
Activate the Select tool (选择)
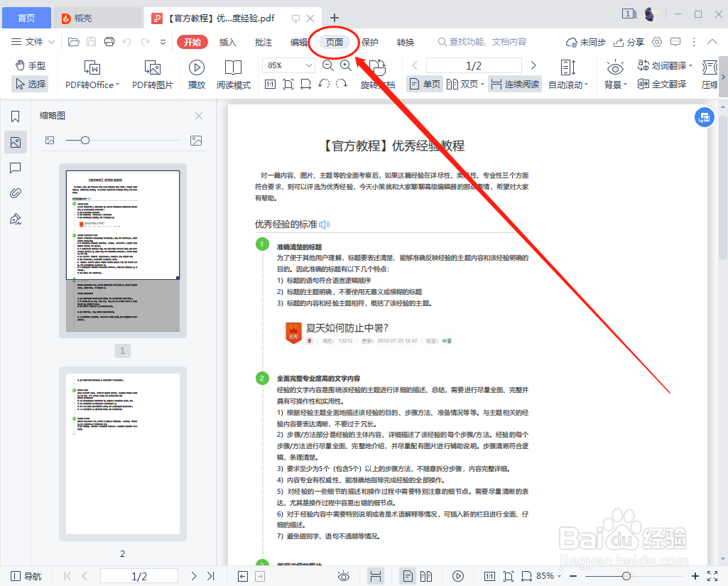click(x=30, y=84)
